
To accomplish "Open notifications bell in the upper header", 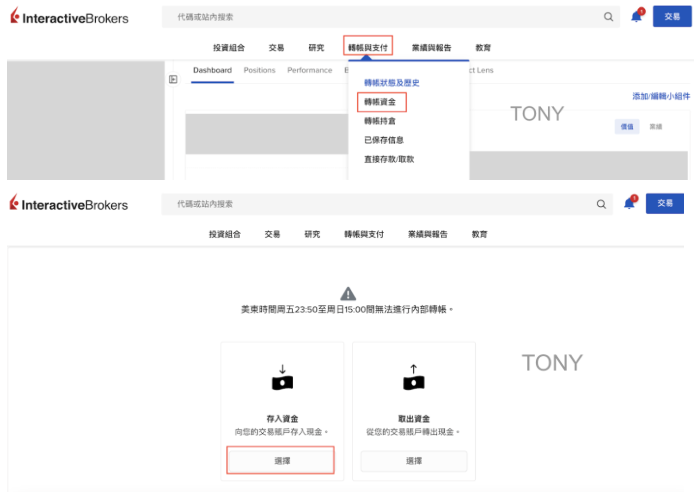I will point(636,17).
